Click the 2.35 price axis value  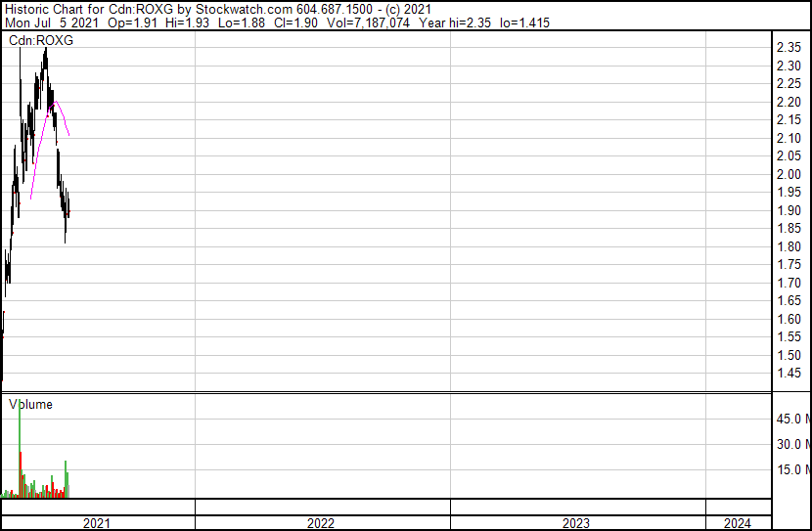789,47
